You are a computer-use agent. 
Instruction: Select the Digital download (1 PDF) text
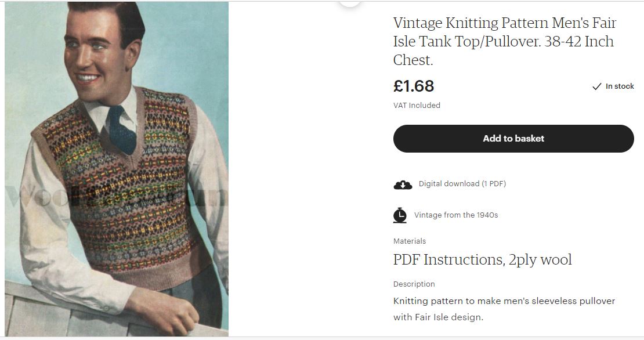(462, 184)
